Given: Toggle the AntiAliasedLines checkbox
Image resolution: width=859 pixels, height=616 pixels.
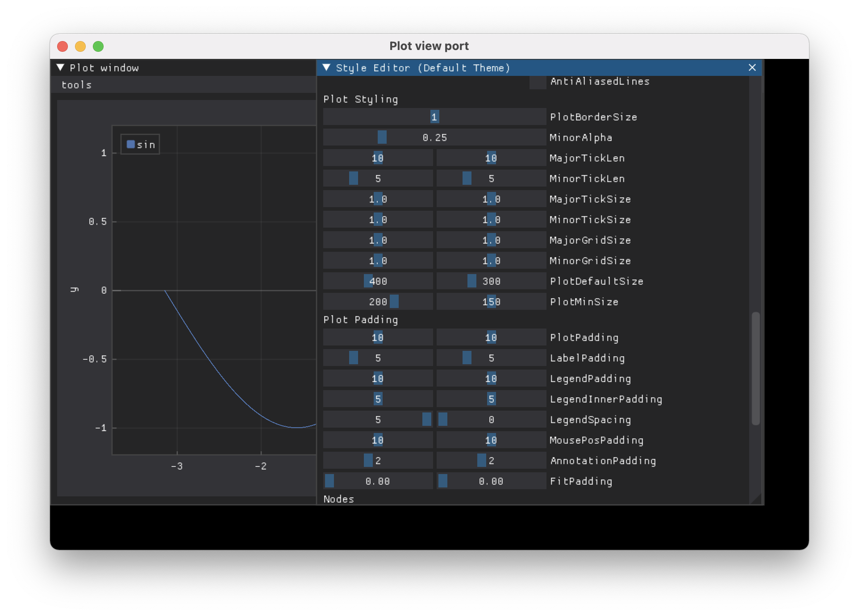Looking at the screenshot, I should pyautogui.click(x=538, y=82).
